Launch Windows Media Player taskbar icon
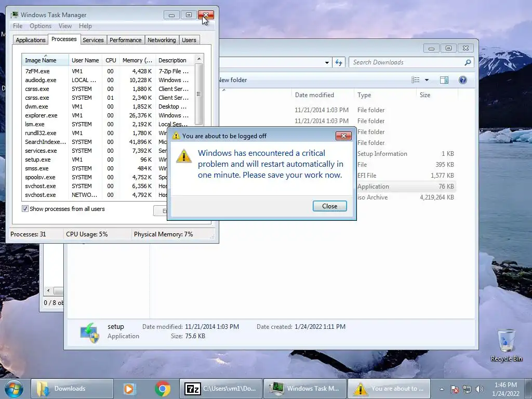 pos(129,389)
